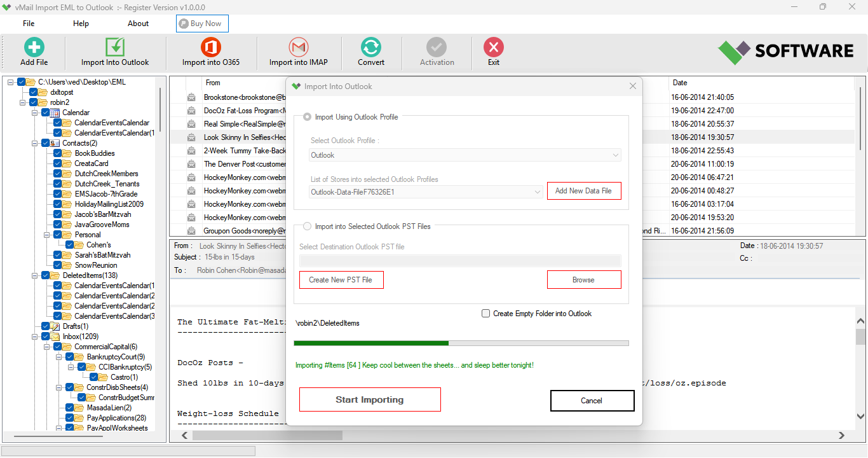Select the JavaGrooveMoms tree item
Image resolution: width=868 pixels, height=458 pixels.
click(102, 225)
